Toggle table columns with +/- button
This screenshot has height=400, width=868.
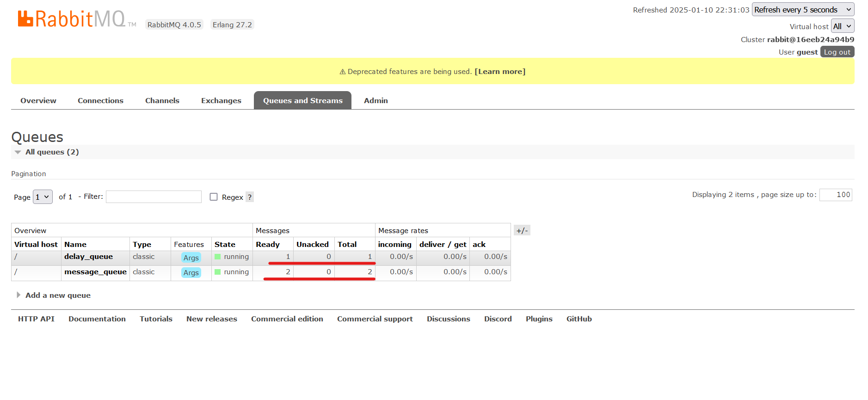pos(522,230)
